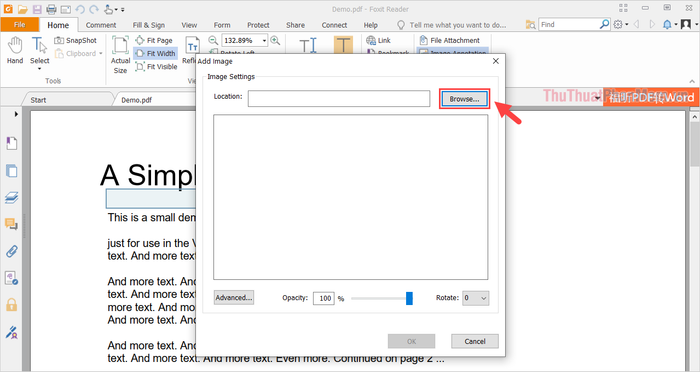
Task: Click the zoom out magnifier
Action: click(x=213, y=40)
